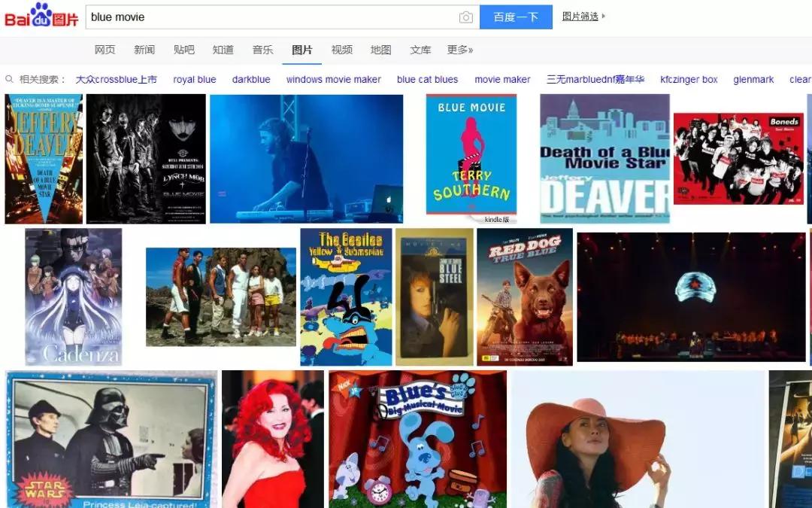Switch to the 地图 tab

(x=380, y=50)
